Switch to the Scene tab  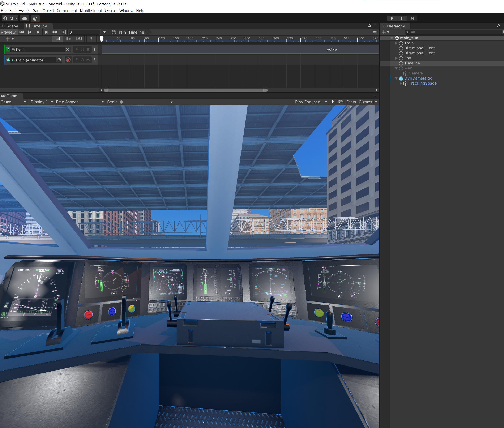pyautogui.click(x=10, y=26)
